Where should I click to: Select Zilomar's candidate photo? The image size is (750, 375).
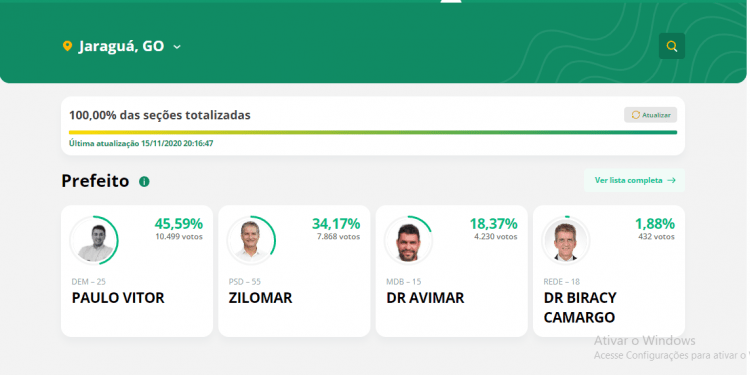tap(252, 241)
